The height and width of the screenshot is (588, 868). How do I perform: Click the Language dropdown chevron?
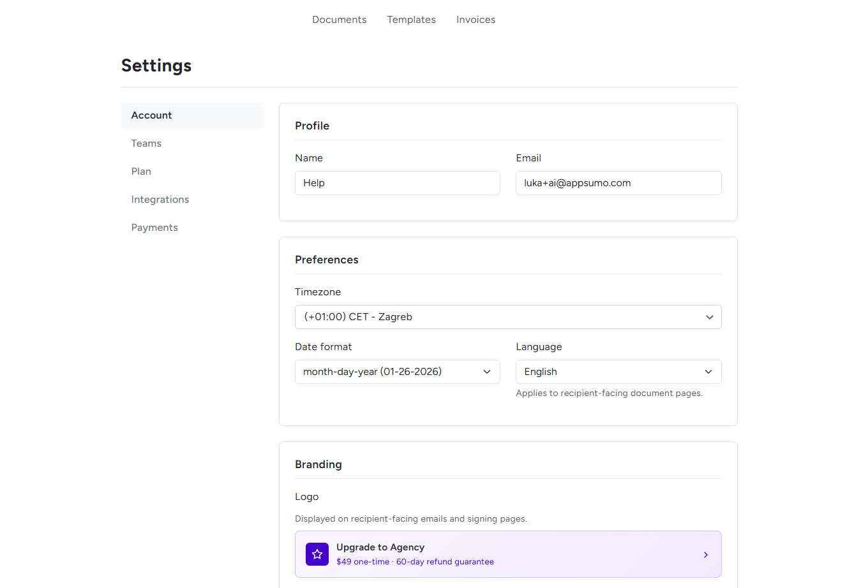click(x=708, y=371)
